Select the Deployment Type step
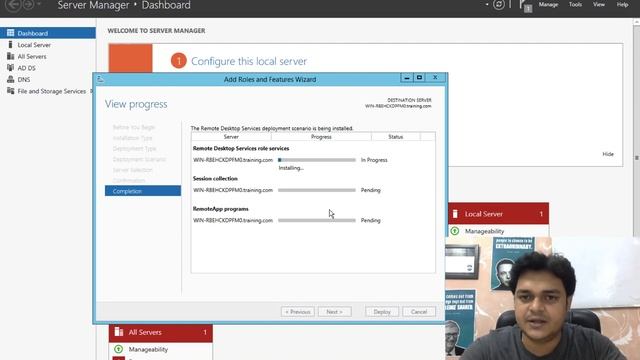Viewport: 640px width, 360px height. [x=135, y=149]
